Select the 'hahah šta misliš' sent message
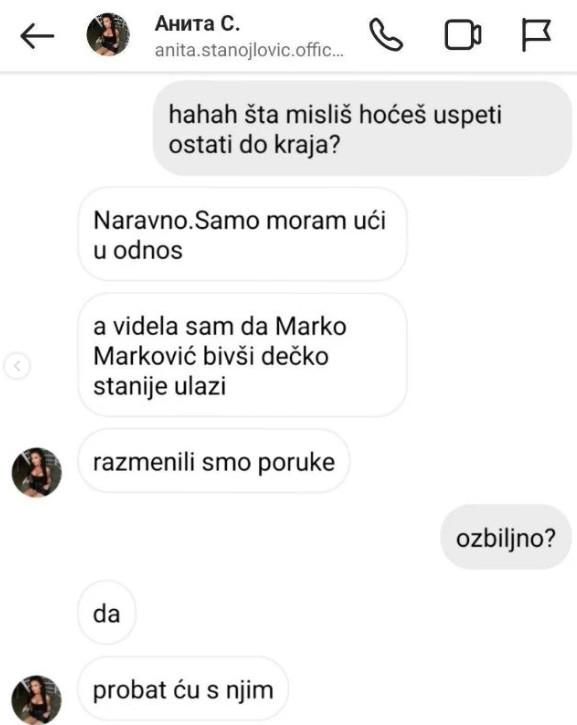This screenshot has height=725, width=577. (x=362, y=129)
